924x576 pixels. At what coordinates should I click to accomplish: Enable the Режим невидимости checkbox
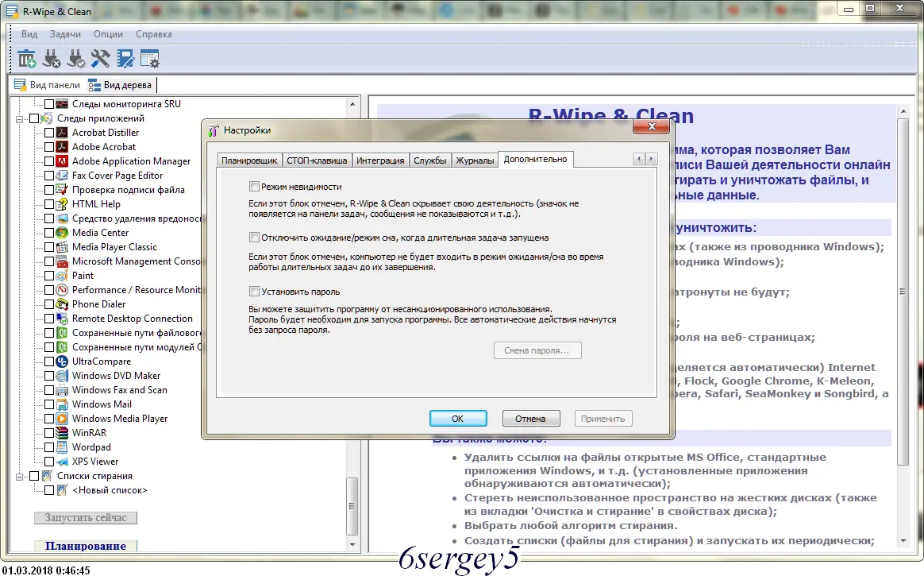(x=254, y=186)
